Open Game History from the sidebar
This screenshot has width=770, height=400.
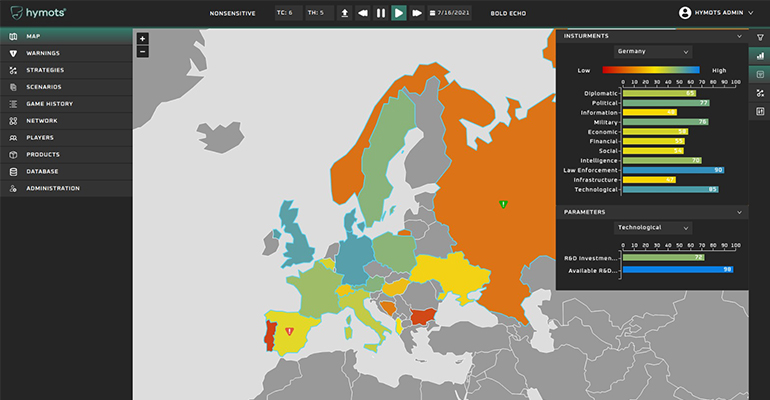[x=50, y=104]
